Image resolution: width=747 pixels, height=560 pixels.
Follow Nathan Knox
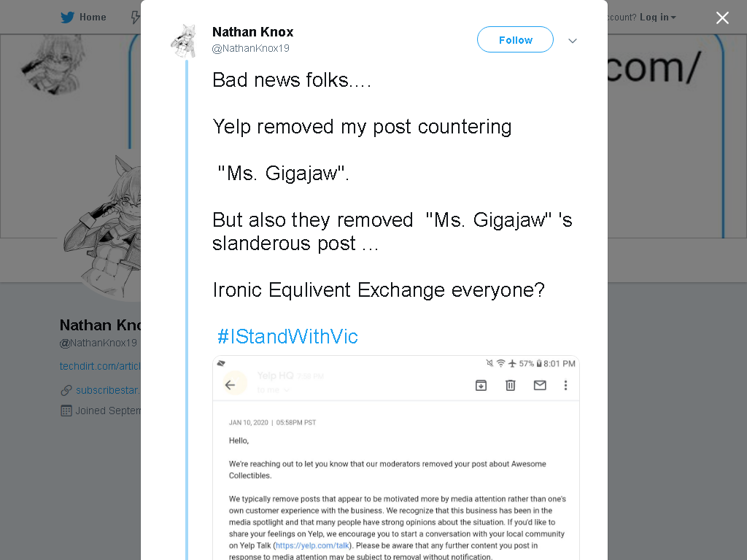[515, 40]
